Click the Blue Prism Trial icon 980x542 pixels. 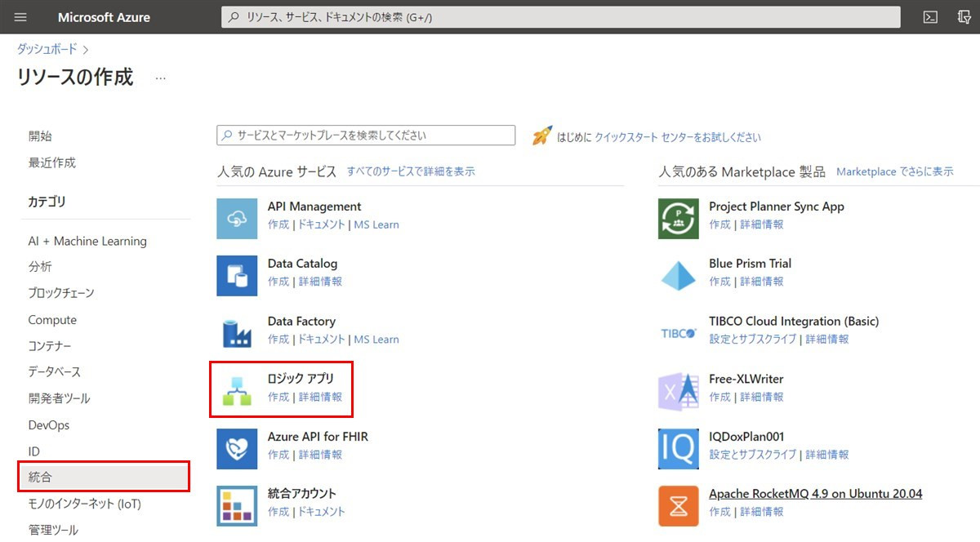pos(679,275)
